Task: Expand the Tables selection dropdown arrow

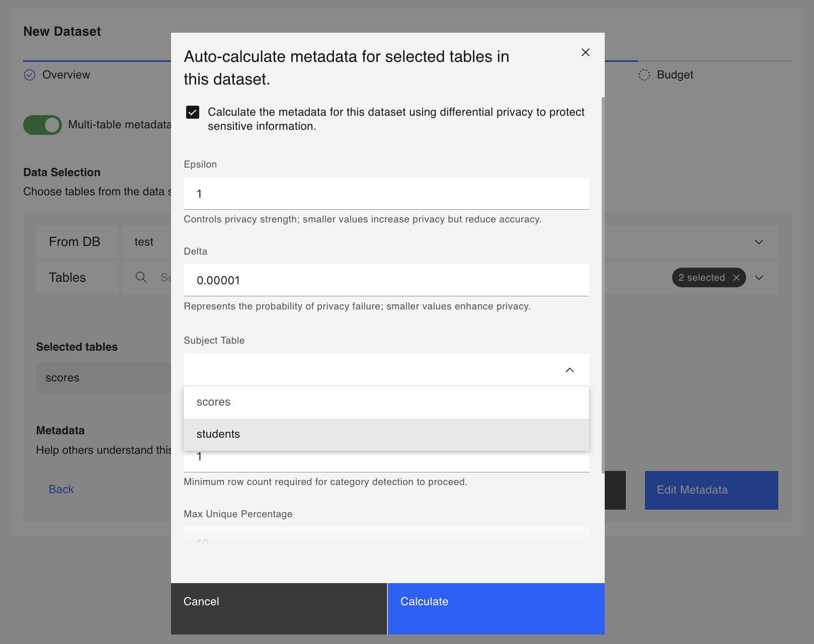Action: click(x=759, y=278)
